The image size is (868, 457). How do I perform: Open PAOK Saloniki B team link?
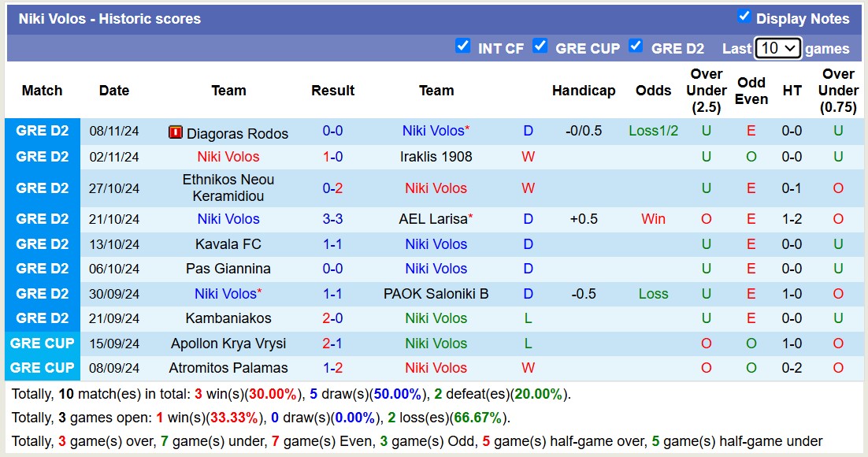tap(436, 294)
